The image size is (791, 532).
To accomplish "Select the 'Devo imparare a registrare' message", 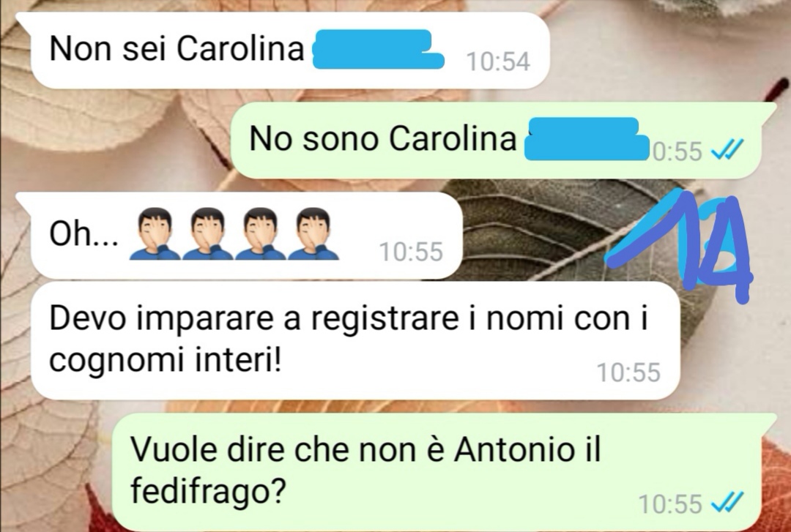I will [355, 340].
